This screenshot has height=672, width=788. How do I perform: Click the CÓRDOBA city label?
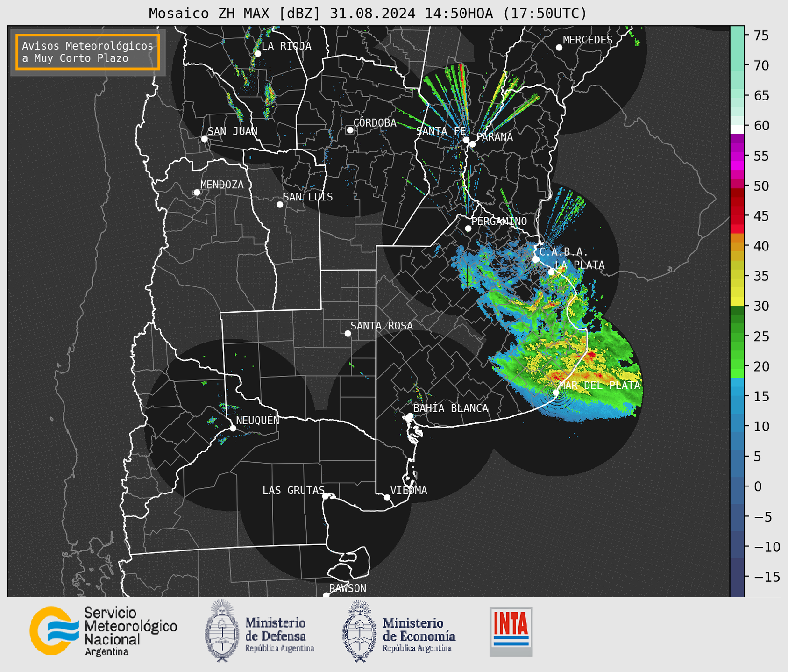[375, 123]
